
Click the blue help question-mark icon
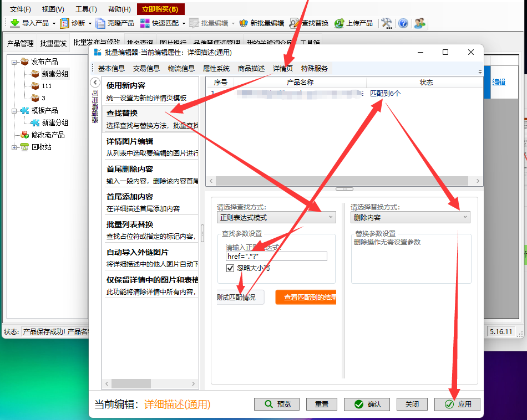[403, 23]
